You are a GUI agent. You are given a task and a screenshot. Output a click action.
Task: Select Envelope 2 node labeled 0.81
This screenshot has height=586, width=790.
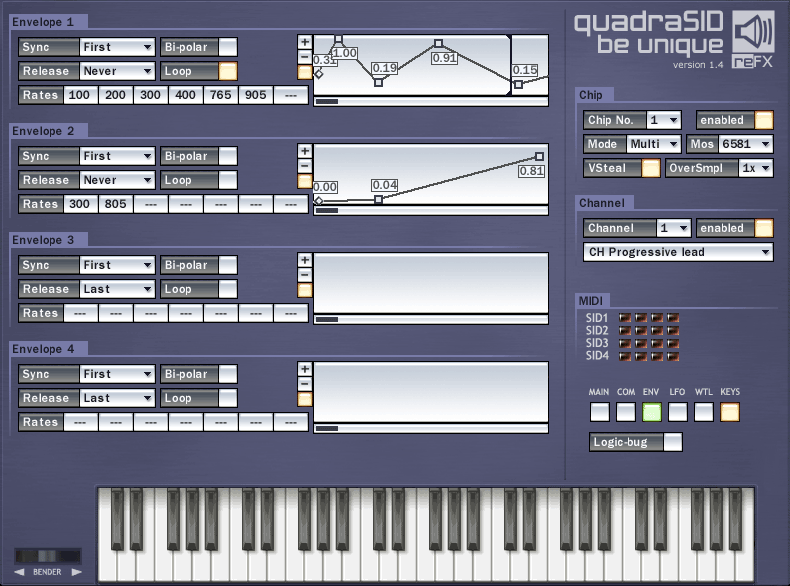pos(540,157)
